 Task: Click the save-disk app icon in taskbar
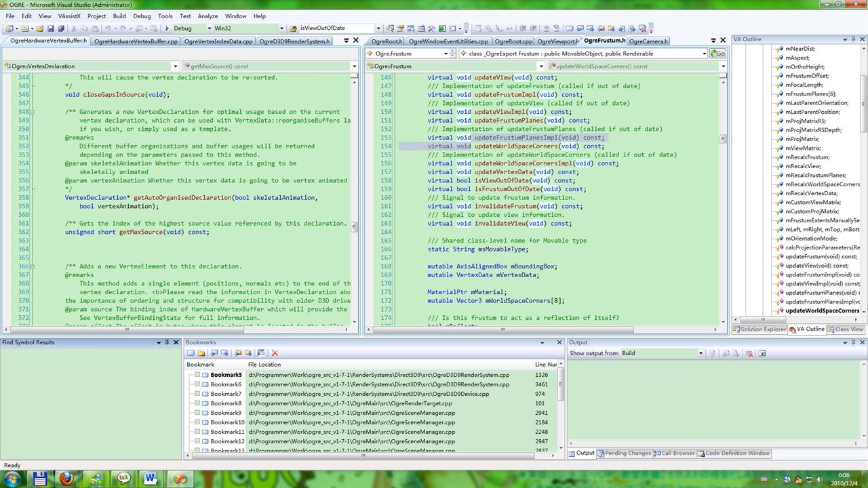[x=40, y=479]
